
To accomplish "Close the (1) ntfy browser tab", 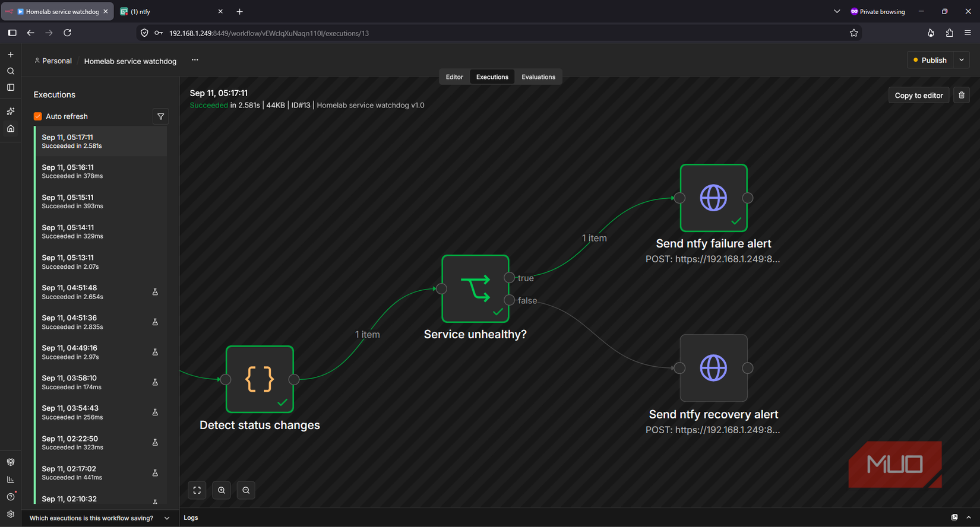I will pos(220,11).
